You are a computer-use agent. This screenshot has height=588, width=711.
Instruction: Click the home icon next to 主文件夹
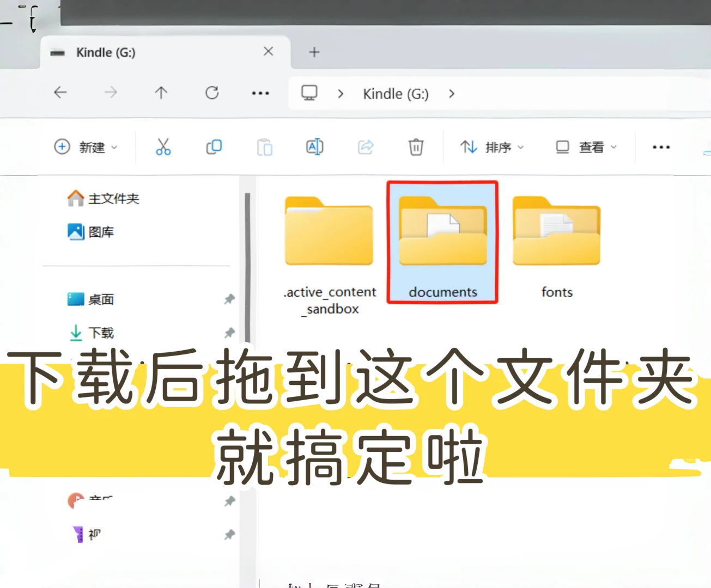tap(76, 198)
